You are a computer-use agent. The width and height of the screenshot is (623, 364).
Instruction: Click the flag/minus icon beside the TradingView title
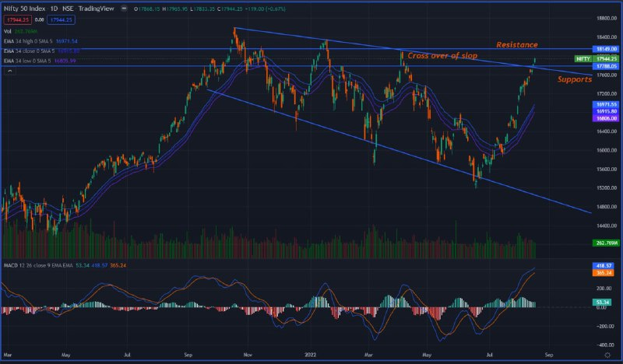[x=124, y=9]
